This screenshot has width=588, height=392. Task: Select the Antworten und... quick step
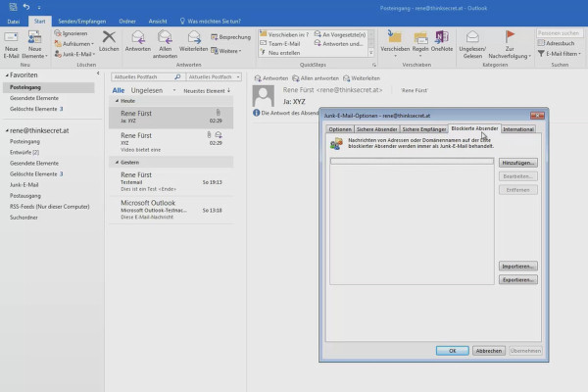(x=339, y=43)
